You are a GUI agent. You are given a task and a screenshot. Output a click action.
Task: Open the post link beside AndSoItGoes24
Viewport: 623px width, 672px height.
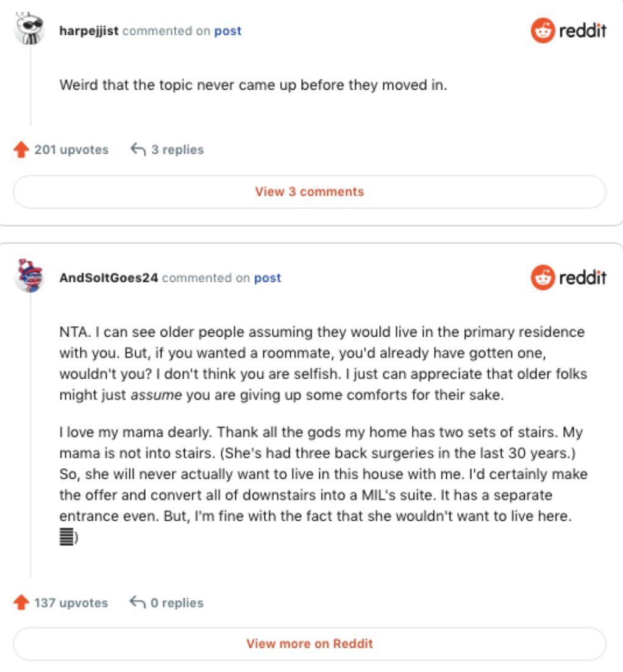click(268, 278)
